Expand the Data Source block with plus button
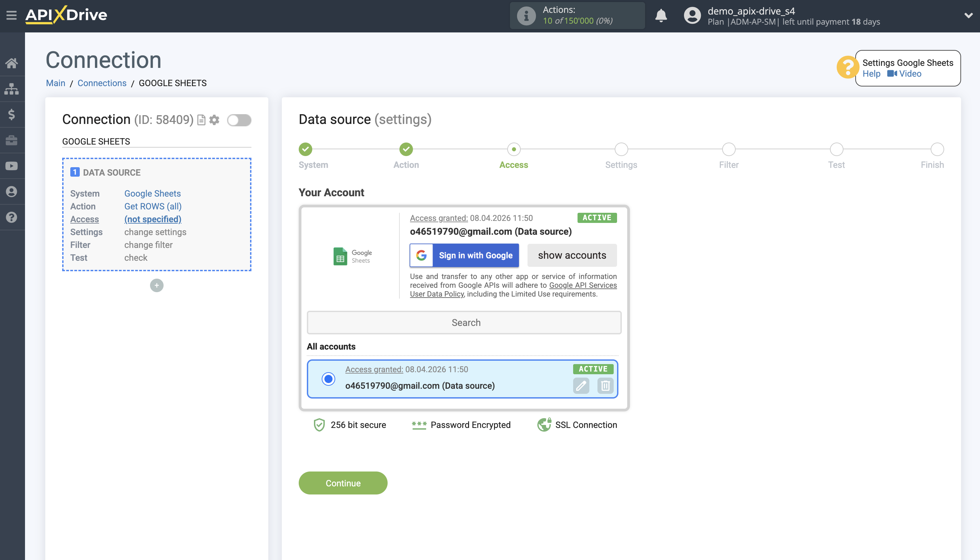980x560 pixels. click(156, 285)
